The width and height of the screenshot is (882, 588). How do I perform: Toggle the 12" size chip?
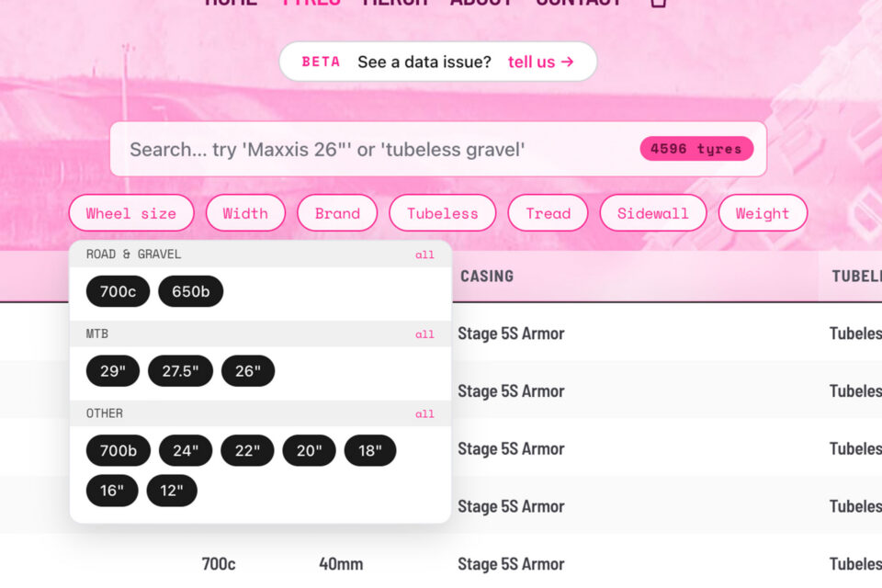click(172, 491)
